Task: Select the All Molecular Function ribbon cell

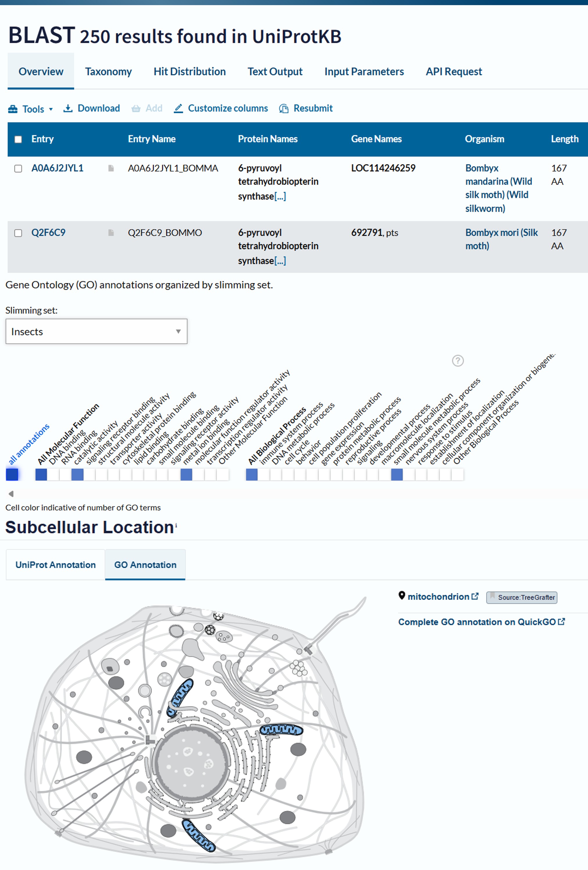Action: pos(41,474)
